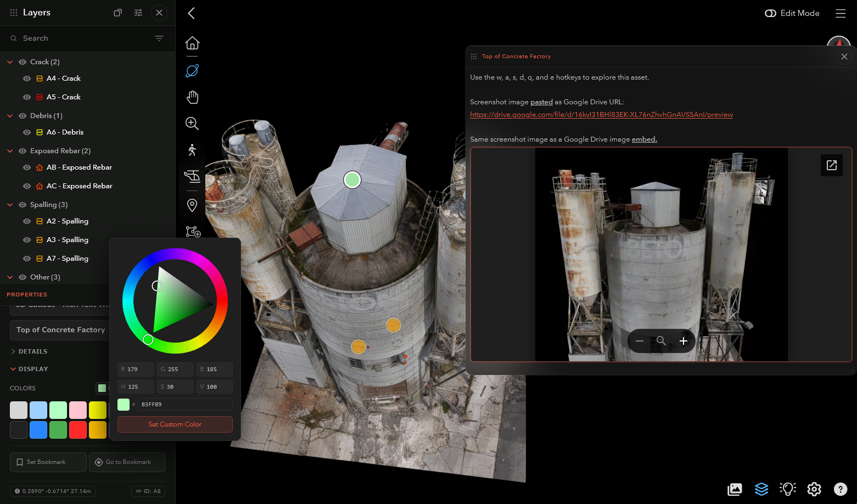Viewport: 857px width, 504px height.
Task: Hide the A4 - Crack layer
Action: 26,79
